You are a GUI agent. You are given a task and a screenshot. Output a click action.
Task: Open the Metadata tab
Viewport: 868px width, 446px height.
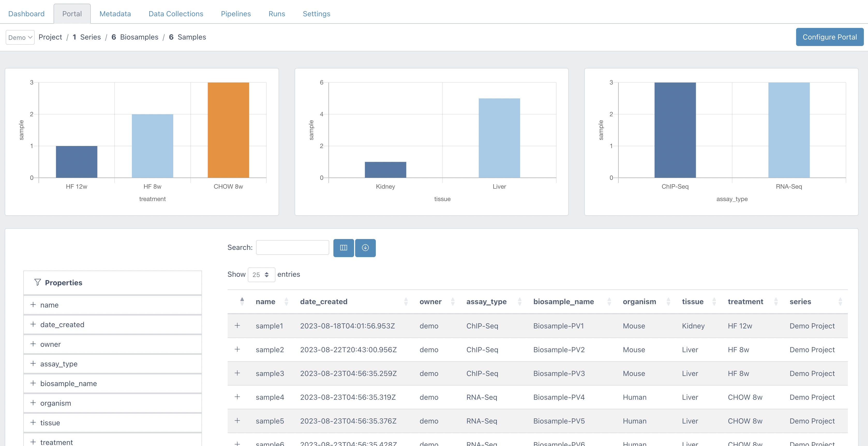pos(115,14)
